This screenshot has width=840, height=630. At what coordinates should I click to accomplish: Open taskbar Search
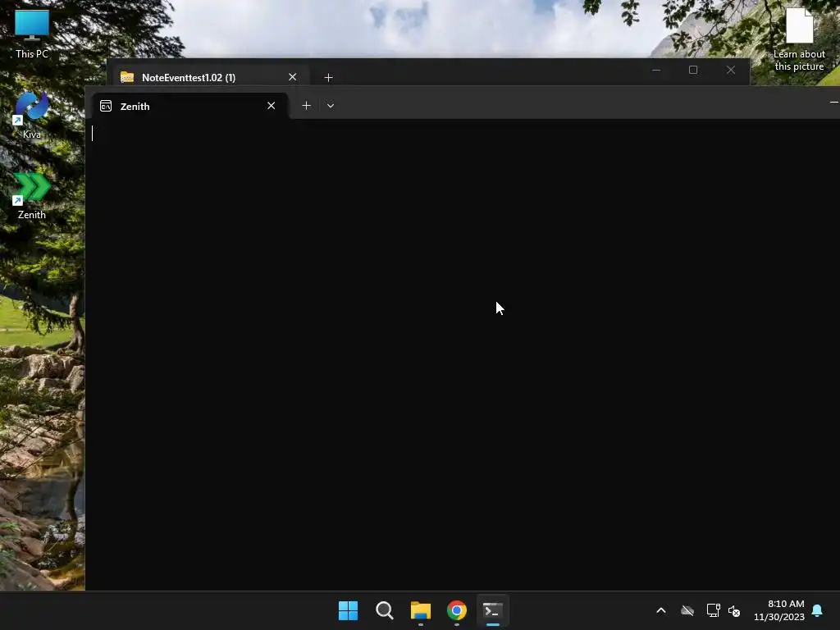click(x=385, y=610)
